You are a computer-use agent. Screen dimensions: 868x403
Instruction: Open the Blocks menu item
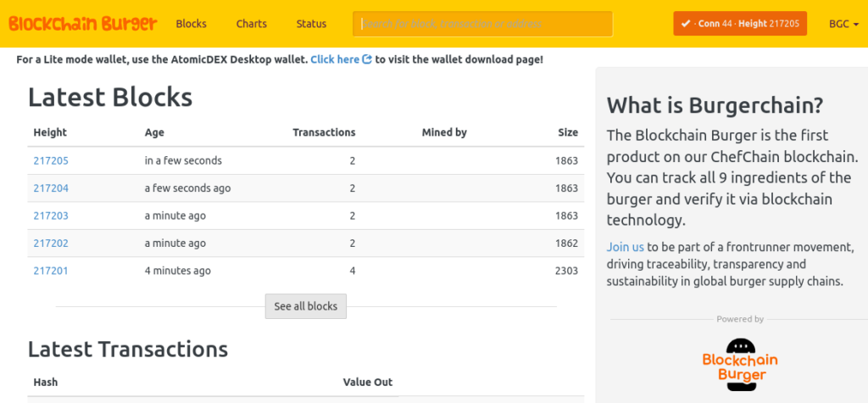pyautogui.click(x=191, y=24)
